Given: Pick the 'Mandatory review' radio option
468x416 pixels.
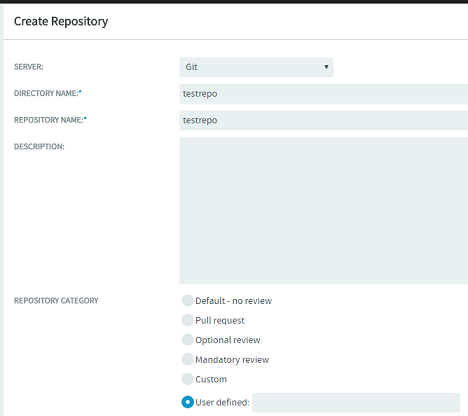Looking at the screenshot, I should (x=188, y=359).
